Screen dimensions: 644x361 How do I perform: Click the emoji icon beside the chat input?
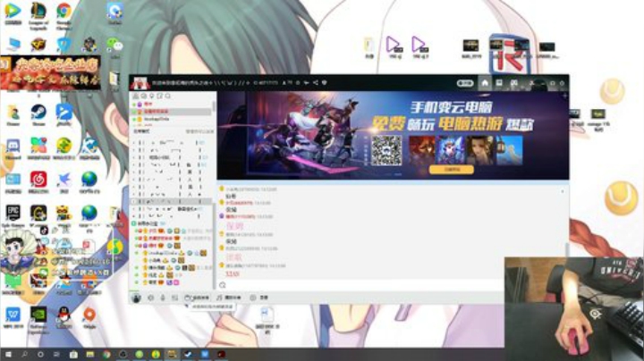[223, 285]
